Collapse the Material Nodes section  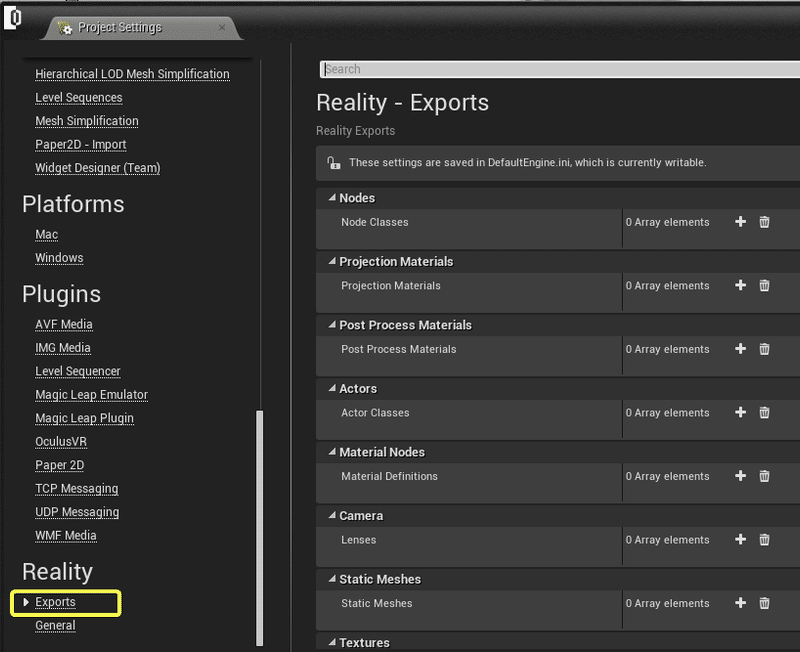click(x=332, y=452)
